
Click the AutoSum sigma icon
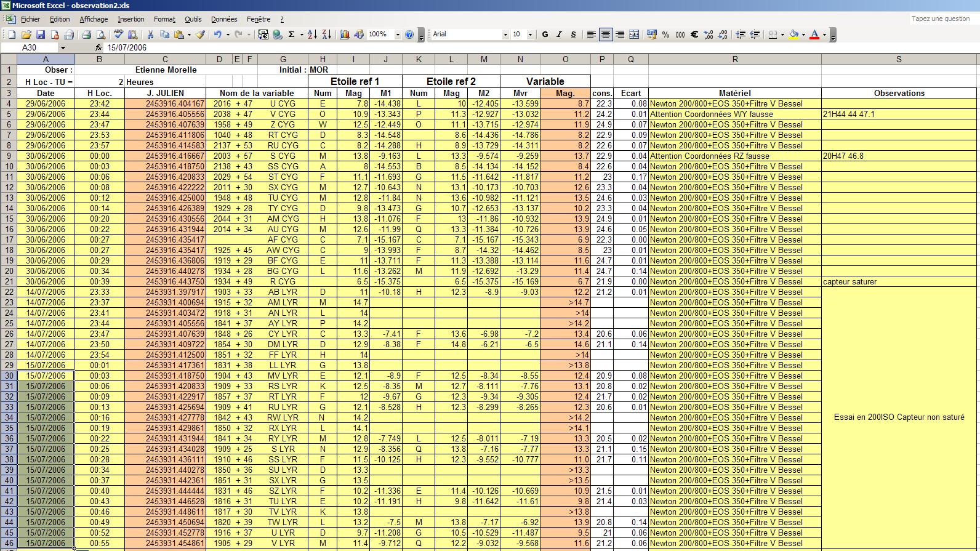[292, 34]
